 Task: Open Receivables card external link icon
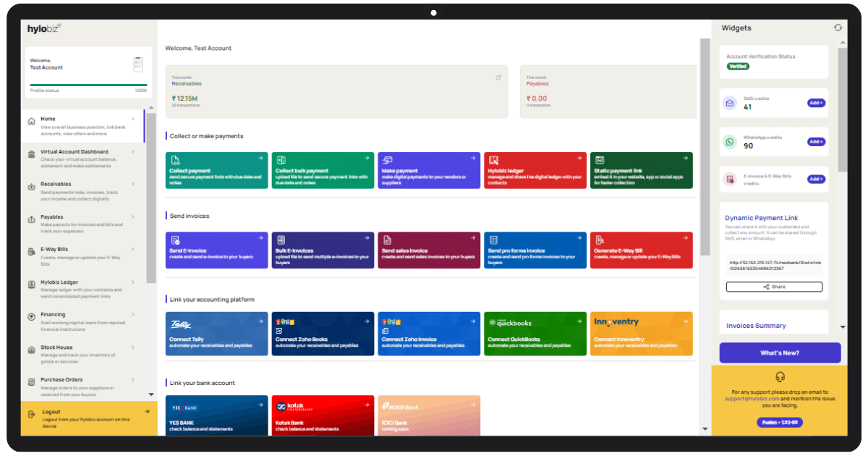point(498,77)
